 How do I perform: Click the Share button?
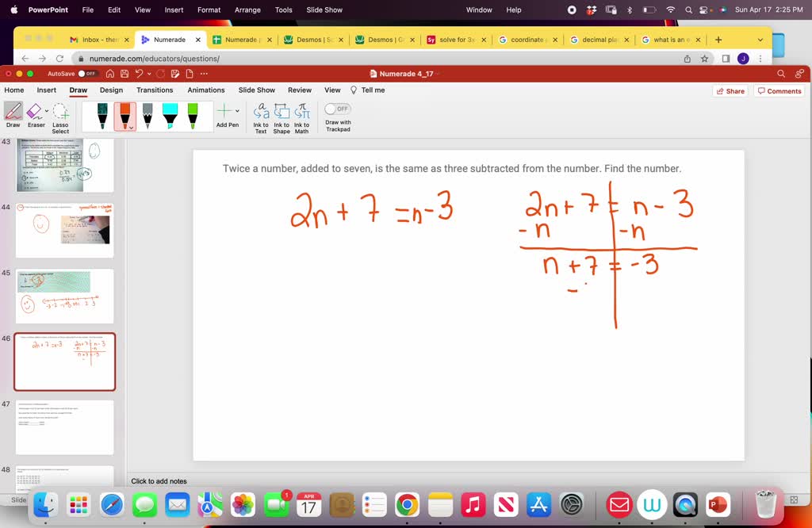pyautogui.click(x=729, y=90)
